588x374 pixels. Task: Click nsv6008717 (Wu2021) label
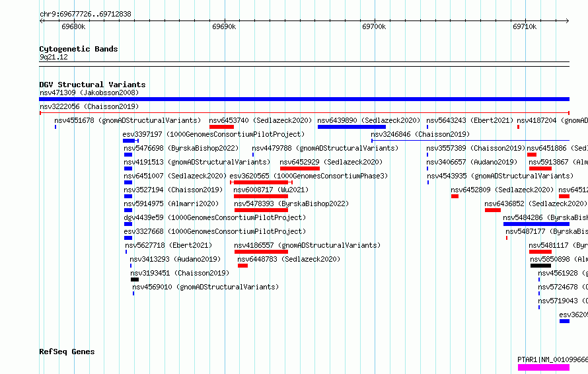tap(271, 190)
